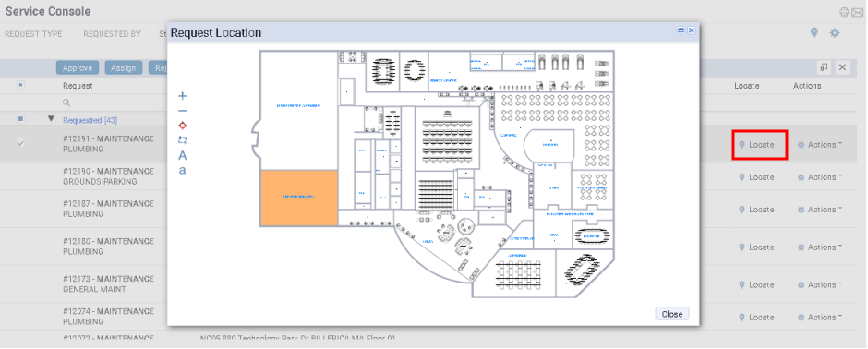This screenshot has height=349, width=868.
Task: Select the zoom-to-window rectangle icon
Action: point(183,140)
